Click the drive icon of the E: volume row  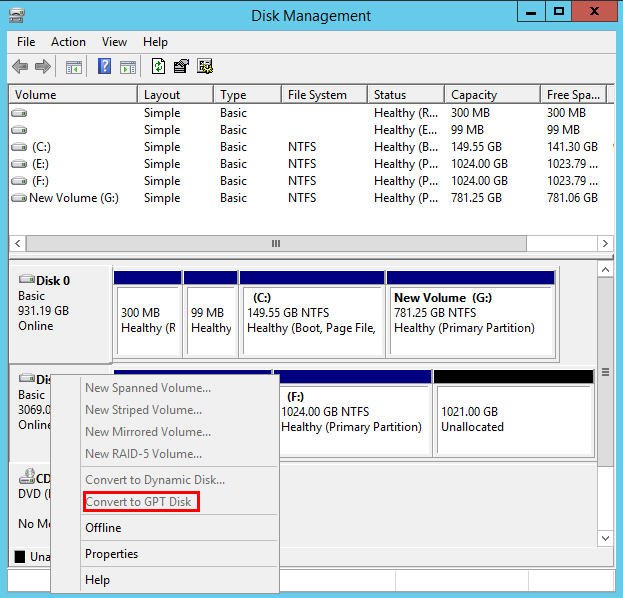[19, 164]
